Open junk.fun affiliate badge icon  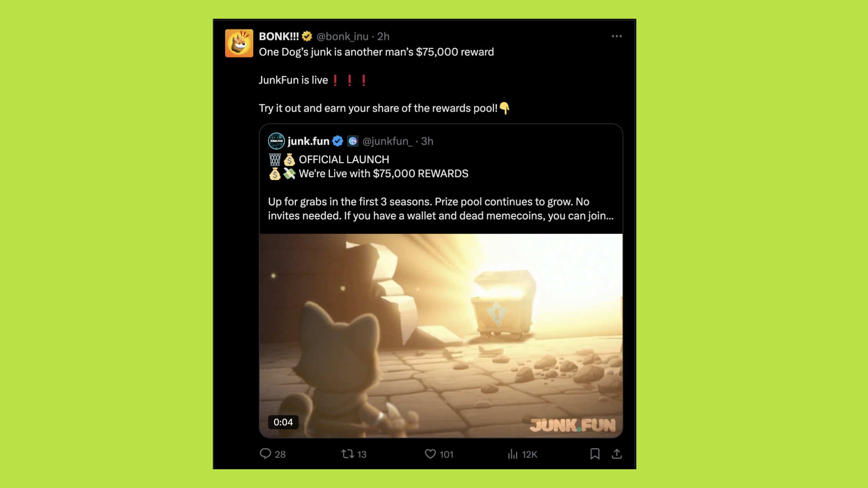click(x=353, y=141)
